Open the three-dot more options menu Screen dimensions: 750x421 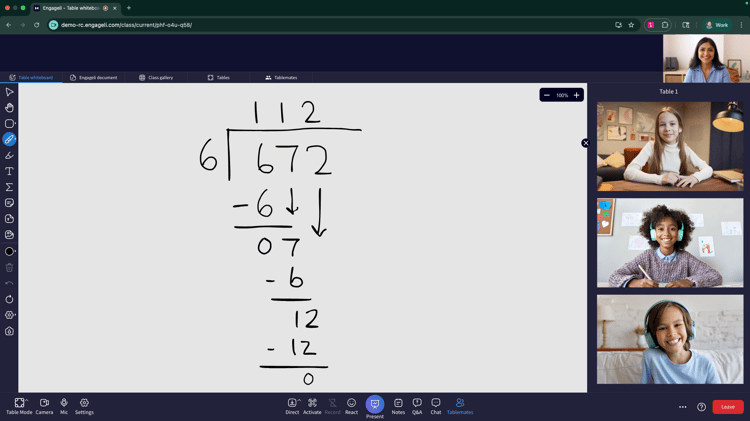pyautogui.click(x=683, y=407)
